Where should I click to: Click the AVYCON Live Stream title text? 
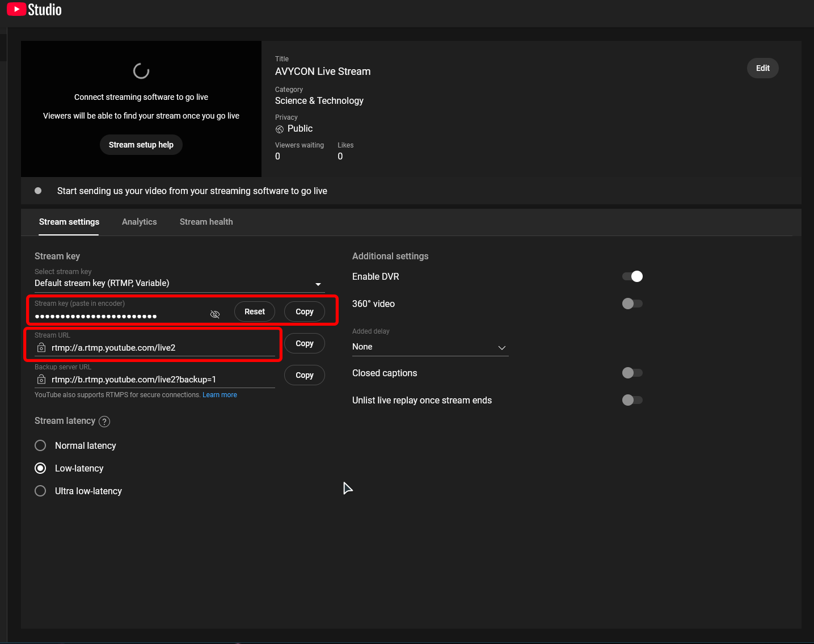coord(323,71)
